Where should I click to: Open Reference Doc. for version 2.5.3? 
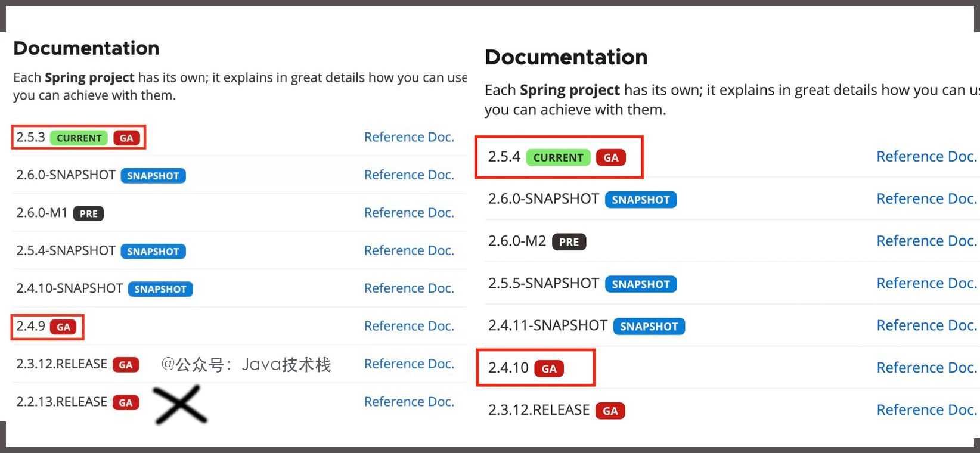[409, 137]
